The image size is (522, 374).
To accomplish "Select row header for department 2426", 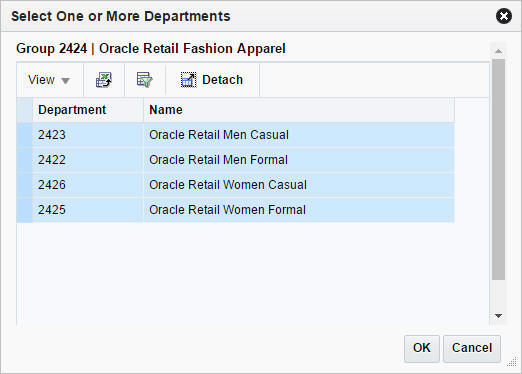I will 24,185.
